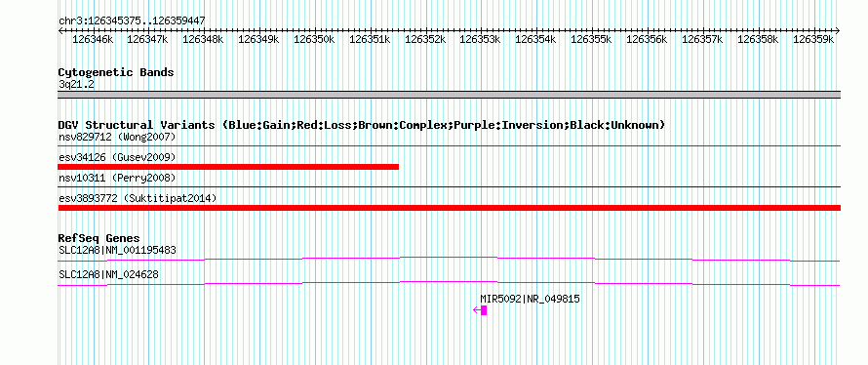
Task: Click the SLC12A8|NM_024628 gene label
Action: point(108,274)
